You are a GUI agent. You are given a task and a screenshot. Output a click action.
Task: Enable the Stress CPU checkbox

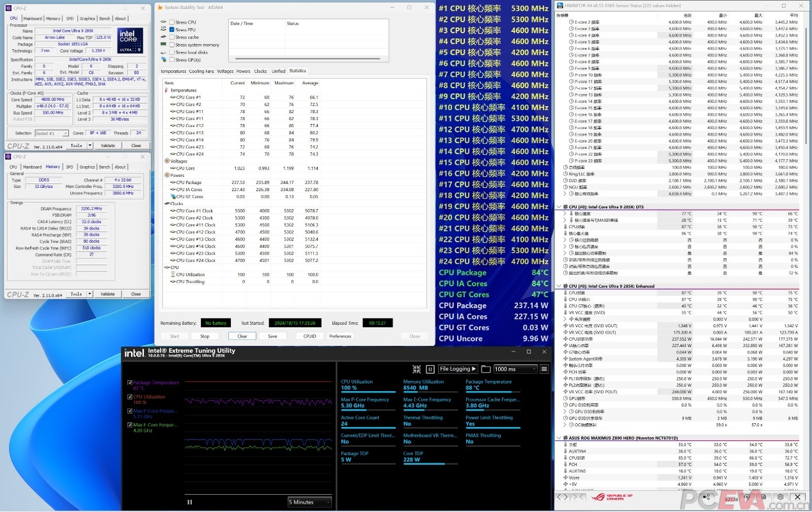(171, 22)
